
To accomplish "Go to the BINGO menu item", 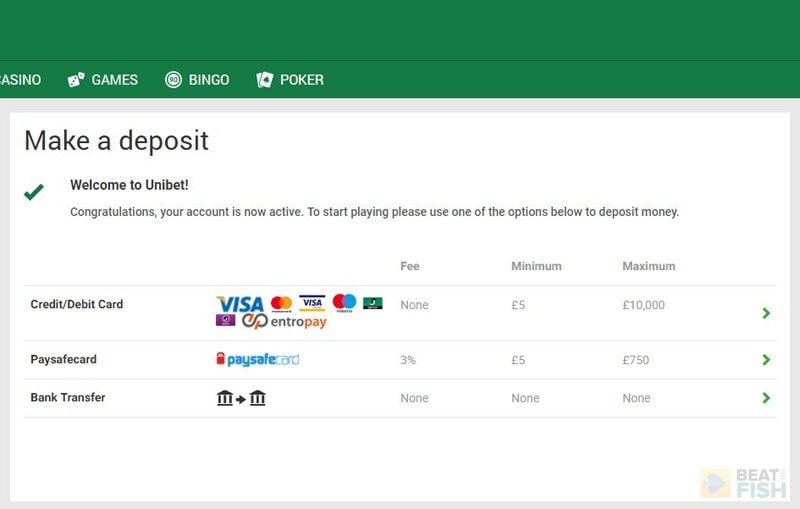I will pyautogui.click(x=209, y=80).
